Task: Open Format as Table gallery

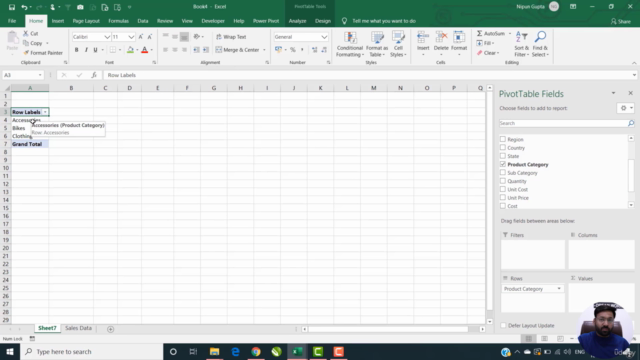Action: click(x=377, y=44)
